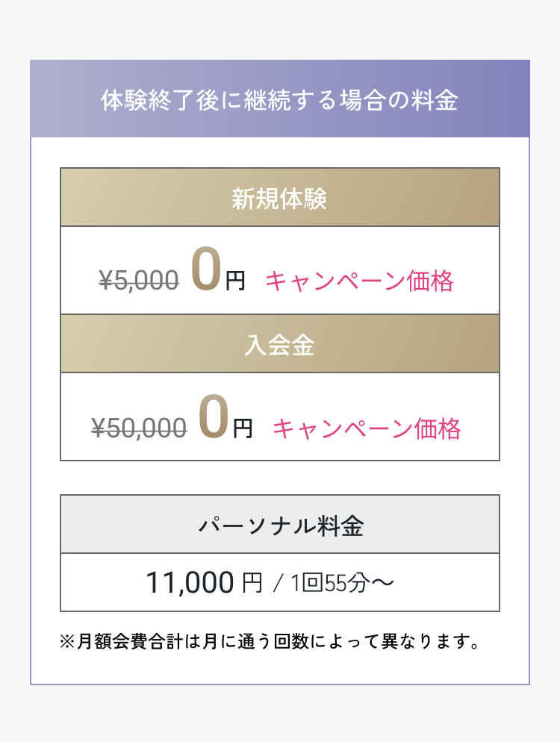Image resolution: width=560 pixels, height=742 pixels.
Task: Click the 円 symbol next to first 0
Action: pos(235,281)
